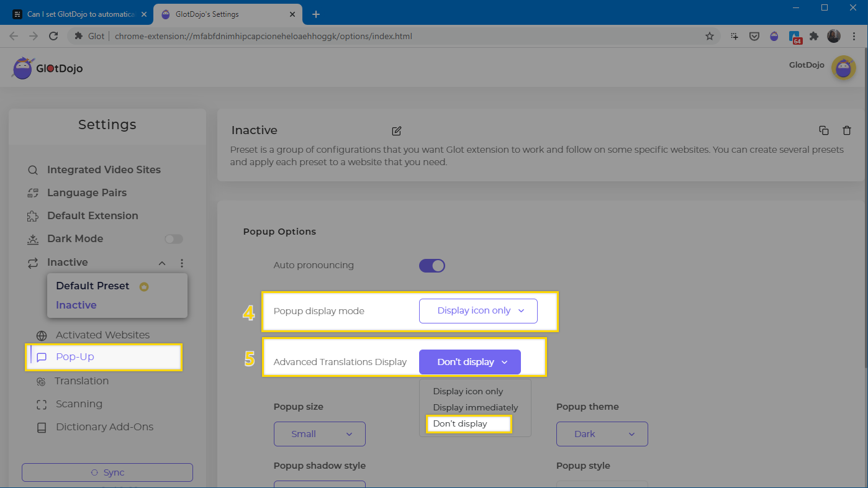This screenshot has width=868, height=488.
Task: Click the Default Extension puzzle icon
Action: click(33, 216)
